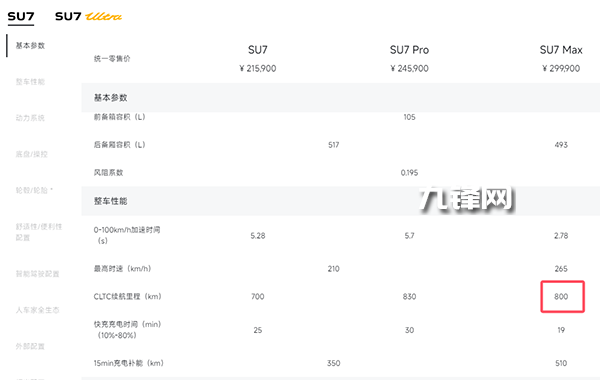
Task: Open 智能驾驶配置 sidebar section
Action: tap(38, 274)
